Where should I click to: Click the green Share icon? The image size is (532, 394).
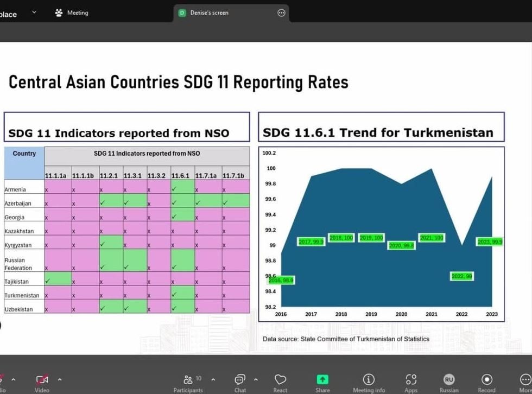[x=322, y=380]
